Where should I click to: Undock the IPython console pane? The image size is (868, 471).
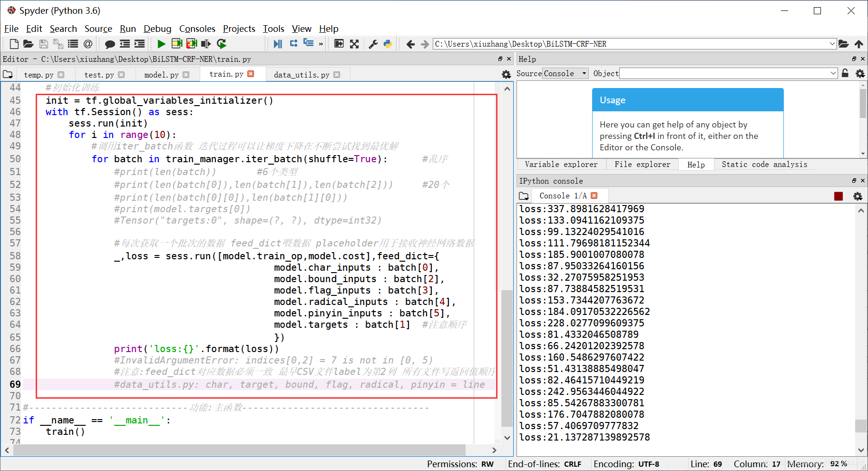(854, 181)
